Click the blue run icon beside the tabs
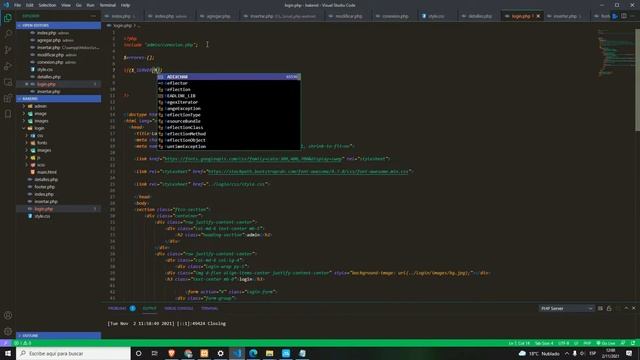 (615, 16)
